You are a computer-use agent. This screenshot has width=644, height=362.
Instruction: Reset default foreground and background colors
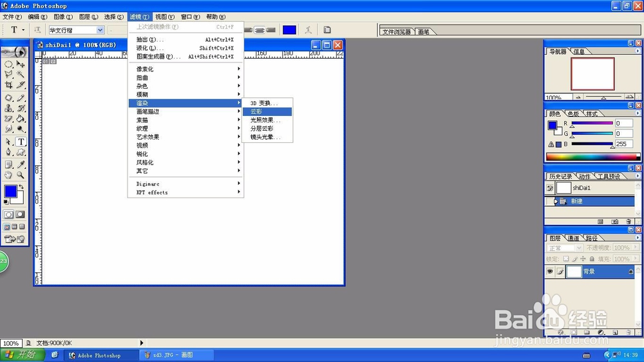pyautogui.click(x=6, y=202)
